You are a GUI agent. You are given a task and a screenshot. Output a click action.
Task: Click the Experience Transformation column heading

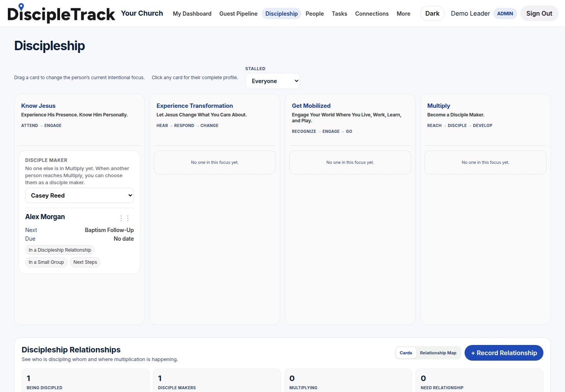pos(195,106)
